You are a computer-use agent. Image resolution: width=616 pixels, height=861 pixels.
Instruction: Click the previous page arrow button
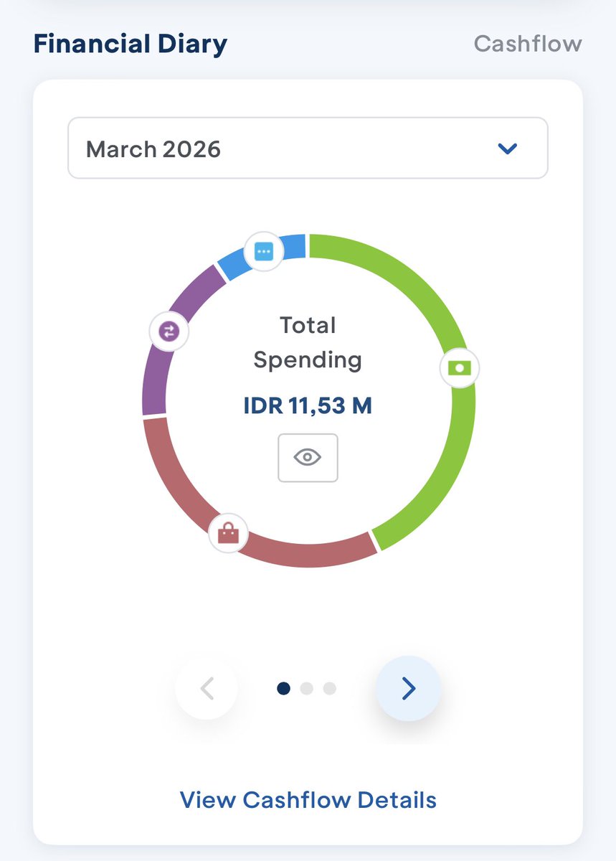[207, 688]
